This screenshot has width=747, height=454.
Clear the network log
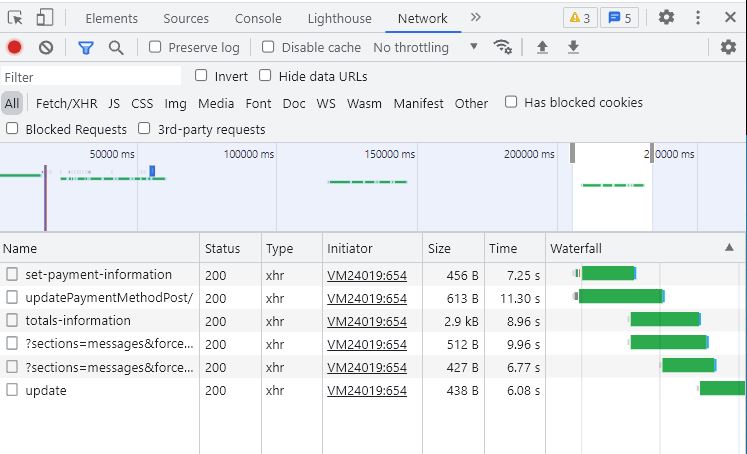(46, 48)
